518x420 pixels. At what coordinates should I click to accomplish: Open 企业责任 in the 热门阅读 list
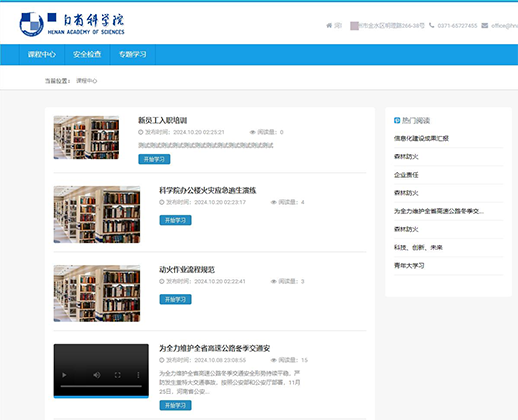coord(406,175)
